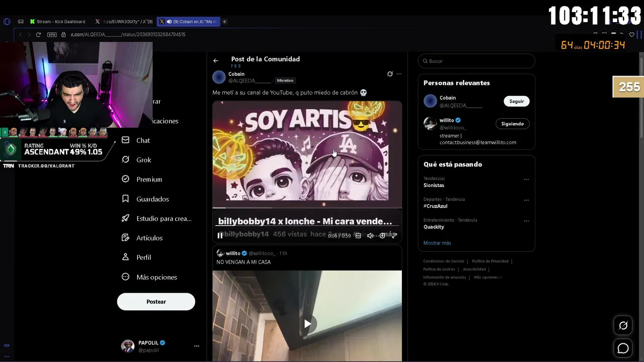This screenshot has width=644, height=362.
Task: Toggle the browser VPN badge
Action: coord(52,35)
